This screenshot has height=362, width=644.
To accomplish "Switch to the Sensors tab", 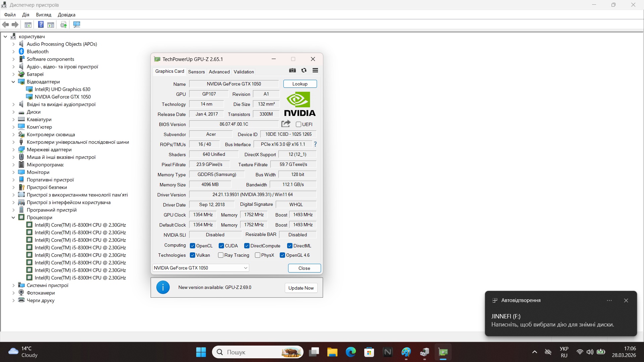I will pos(196,72).
